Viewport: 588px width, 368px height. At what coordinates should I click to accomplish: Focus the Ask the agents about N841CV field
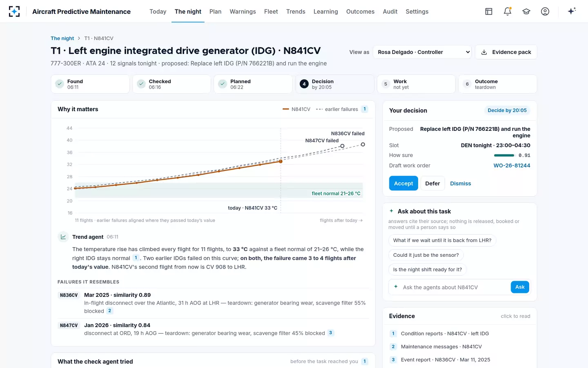tap(455, 287)
